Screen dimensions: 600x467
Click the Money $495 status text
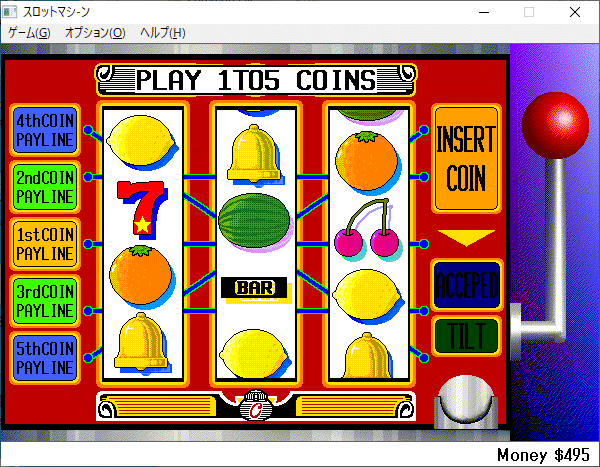pos(543,455)
